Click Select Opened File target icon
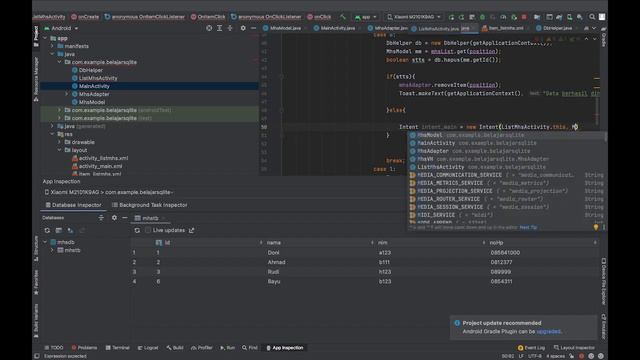The width and height of the screenshot is (640, 360). tap(209, 28)
